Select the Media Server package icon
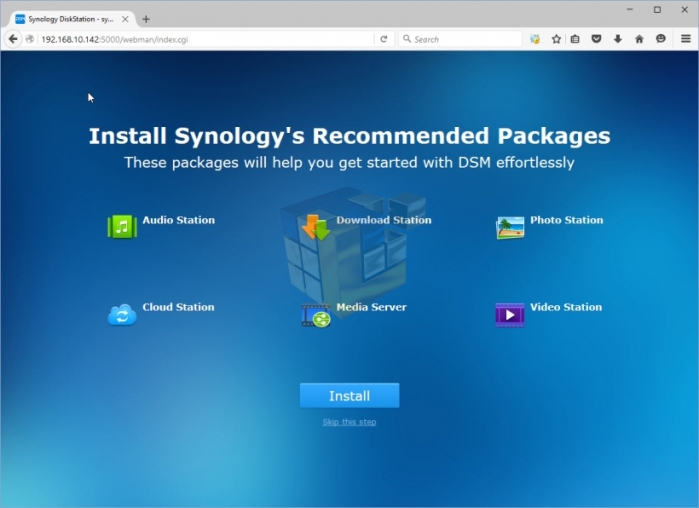699x508 pixels. tap(316, 315)
